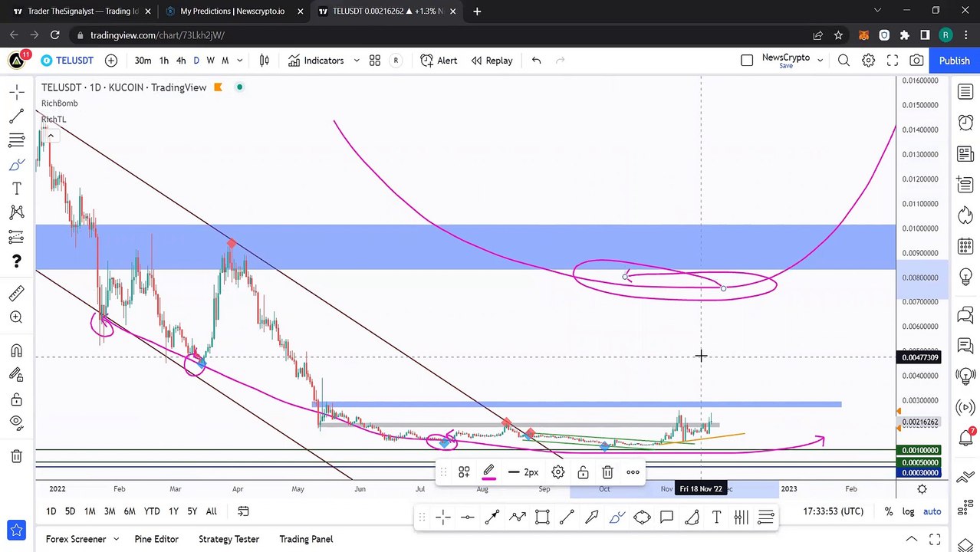Collapse the indicator legend arrow
The height and width of the screenshot is (552, 980).
click(50, 136)
